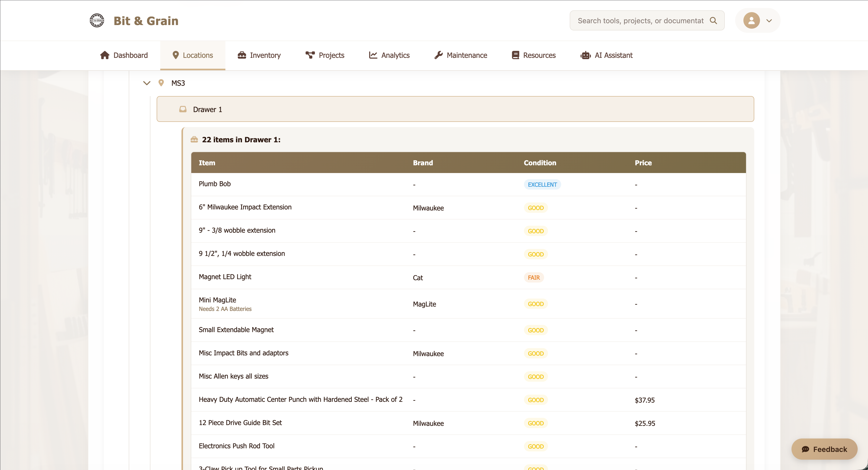Collapse the MS3 location using its chevron
Viewport: 868px width, 470px height.
[147, 83]
